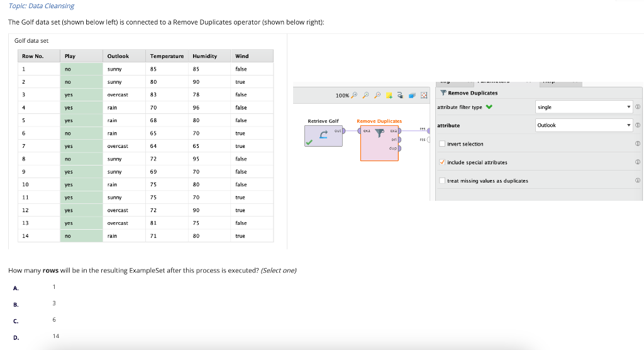Click the zoom in magnifier icon
Viewport: 644px width, 350px height.
pos(365,95)
